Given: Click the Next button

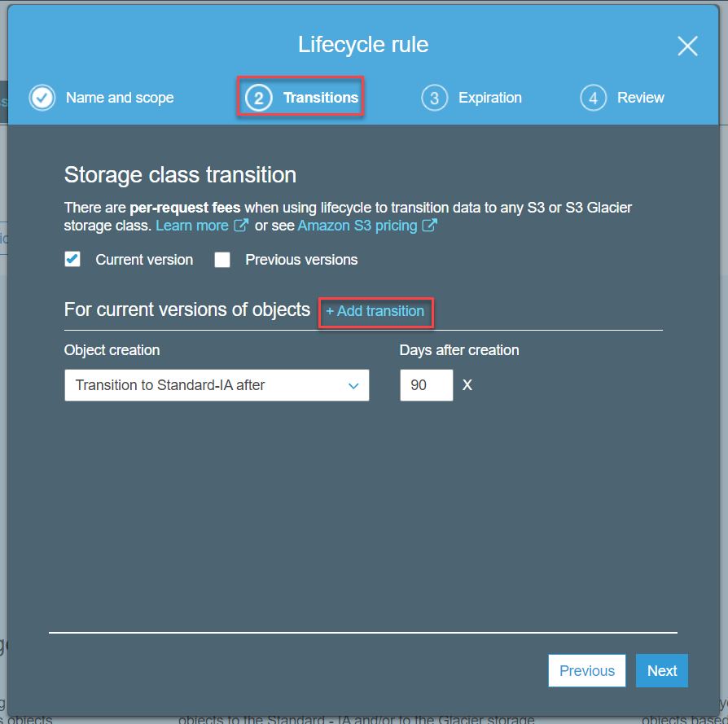Looking at the screenshot, I should (661, 670).
